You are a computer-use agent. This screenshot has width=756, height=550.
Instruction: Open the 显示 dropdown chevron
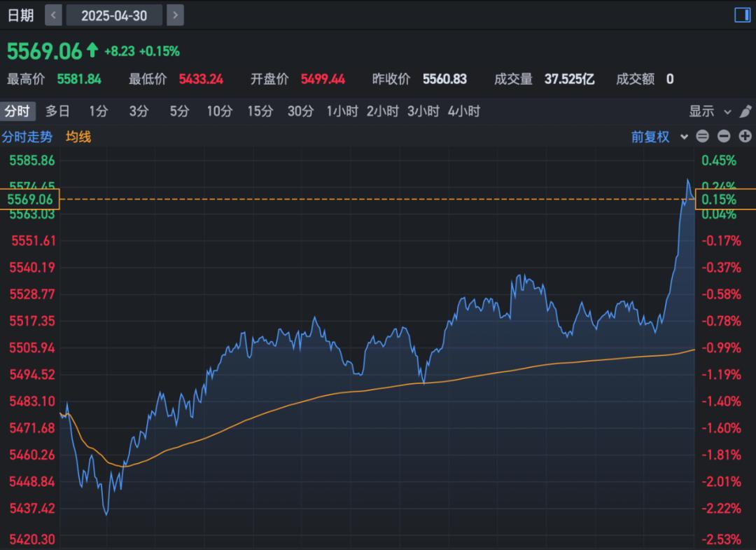pyautogui.click(x=729, y=111)
